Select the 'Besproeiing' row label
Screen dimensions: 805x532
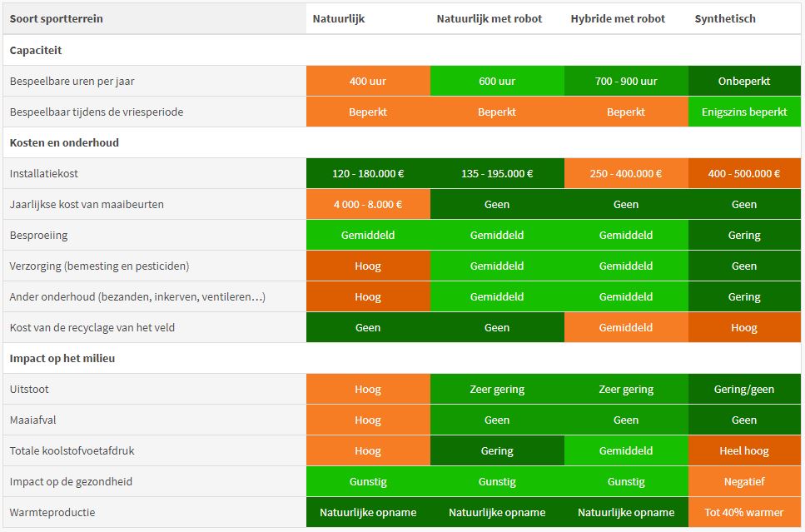pyautogui.click(x=155, y=235)
